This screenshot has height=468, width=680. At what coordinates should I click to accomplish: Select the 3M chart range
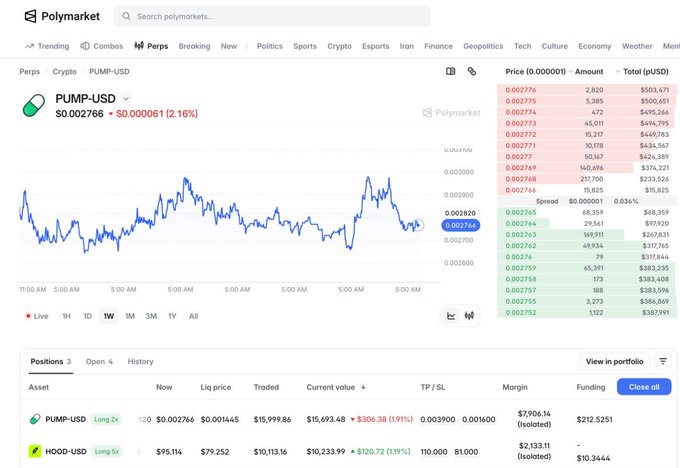(x=151, y=316)
